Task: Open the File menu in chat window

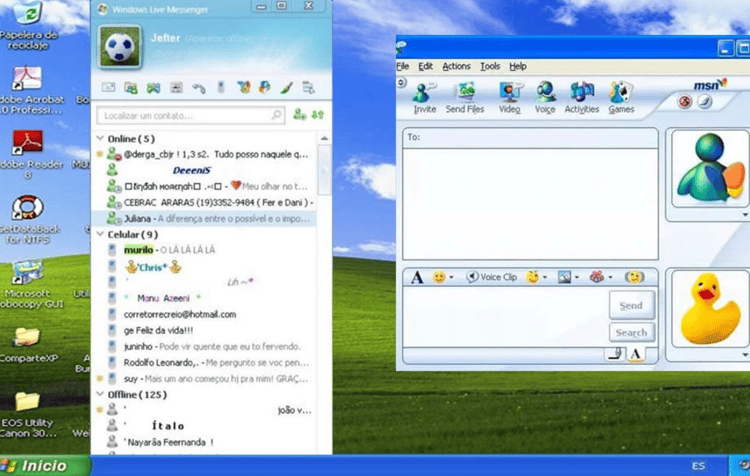Action: 403,66
